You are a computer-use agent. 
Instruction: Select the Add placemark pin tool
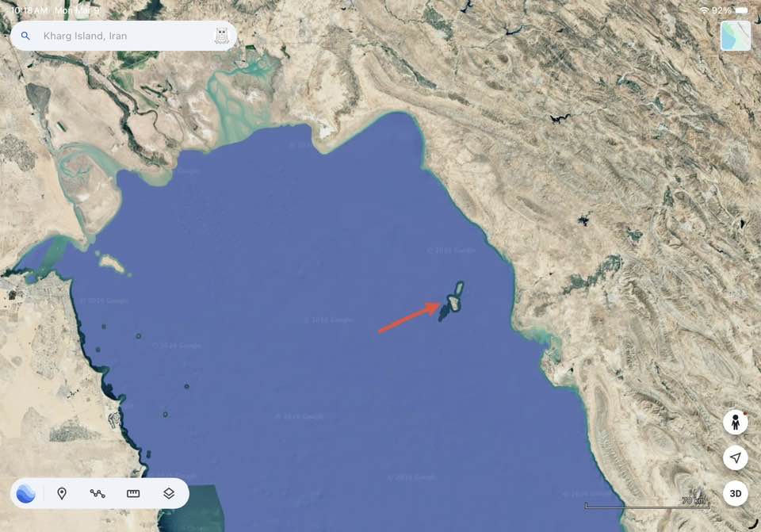click(x=62, y=494)
